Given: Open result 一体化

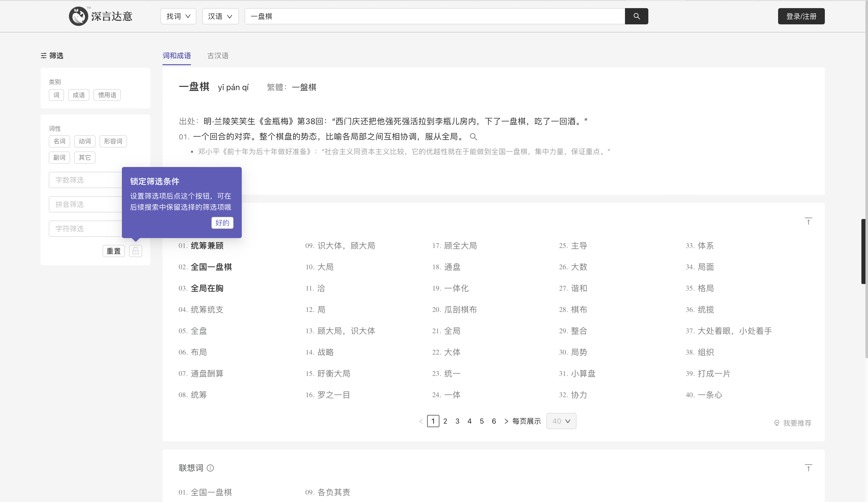Looking at the screenshot, I should [x=456, y=289].
